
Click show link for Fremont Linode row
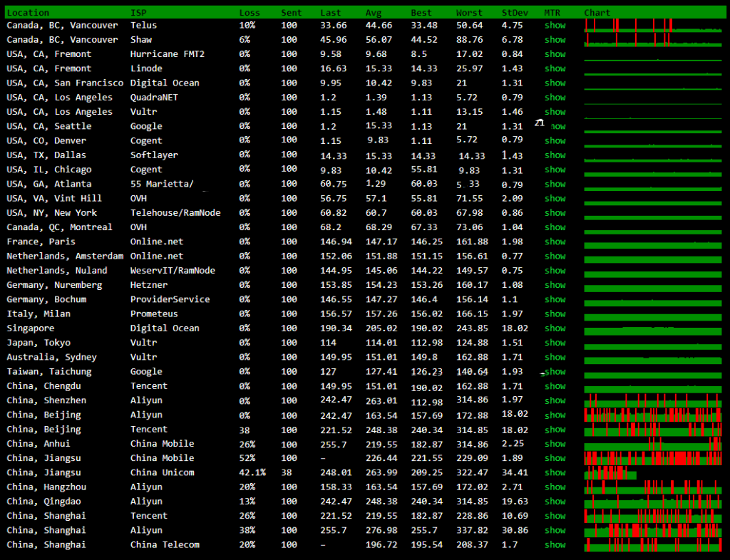[x=555, y=69]
